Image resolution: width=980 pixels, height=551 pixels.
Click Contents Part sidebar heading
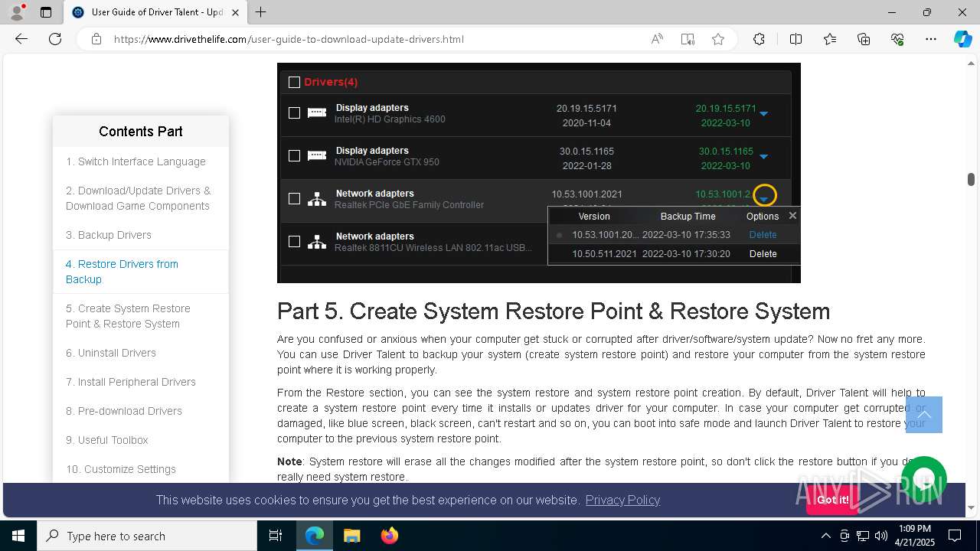pos(141,132)
